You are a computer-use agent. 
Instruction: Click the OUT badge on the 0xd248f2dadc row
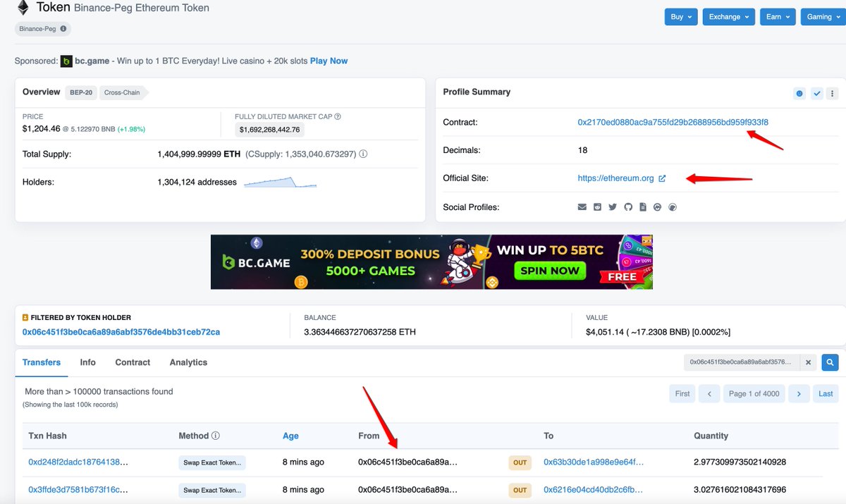pyautogui.click(x=520, y=462)
